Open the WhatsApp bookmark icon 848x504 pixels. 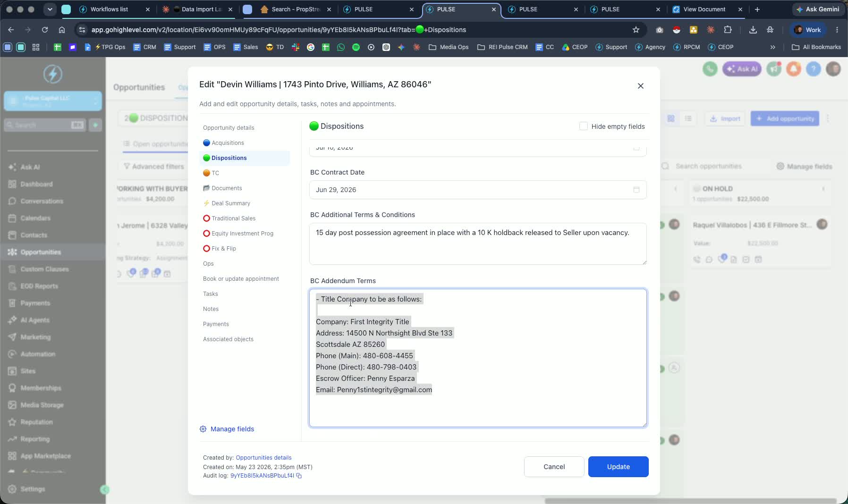pyautogui.click(x=341, y=47)
